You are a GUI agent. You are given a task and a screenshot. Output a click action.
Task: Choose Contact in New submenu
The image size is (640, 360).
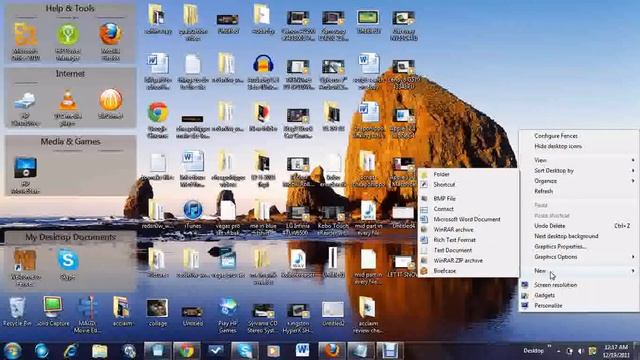click(468, 209)
